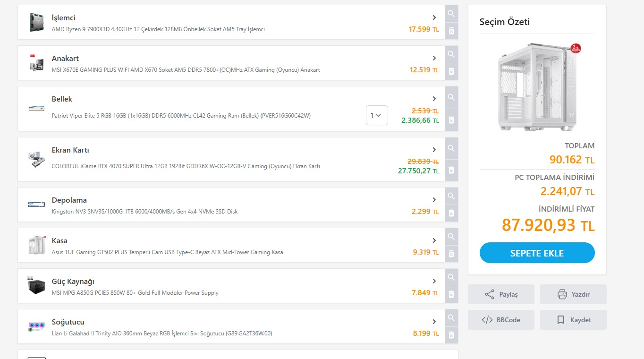This screenshot has height=359, width=644.
Task: Click the large white case image in Seçim Özeti
Action: pos(537,87)
